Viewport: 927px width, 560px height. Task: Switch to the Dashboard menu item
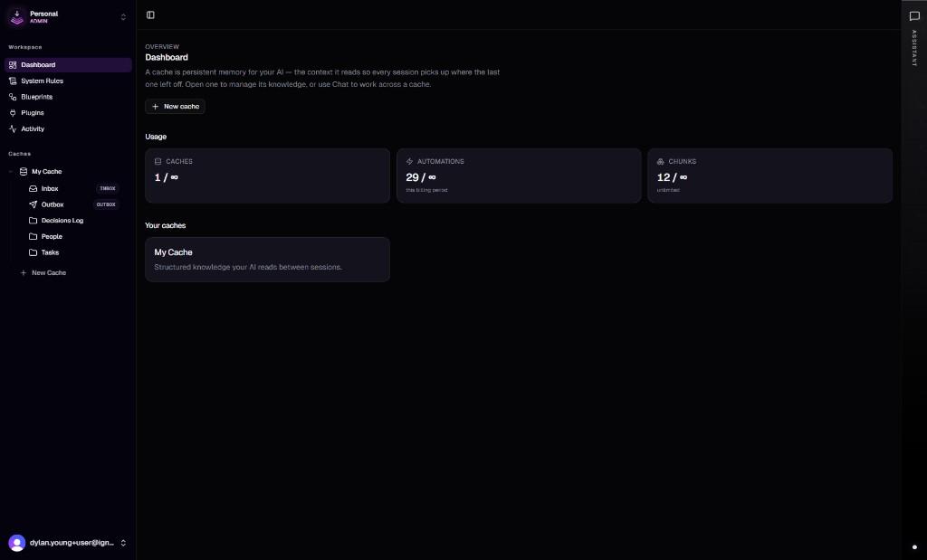[x=38, y=64]
